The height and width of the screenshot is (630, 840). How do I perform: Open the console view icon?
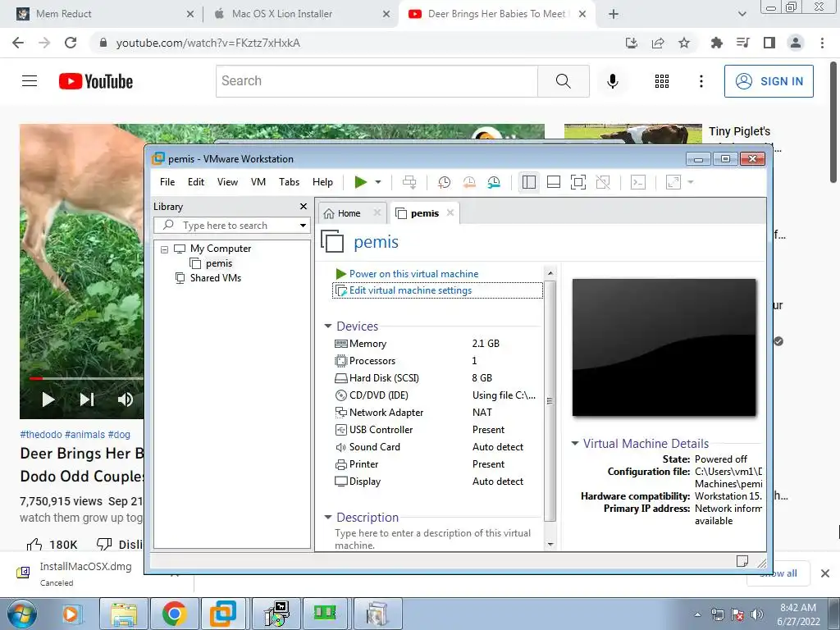click(x=637, y=182)
